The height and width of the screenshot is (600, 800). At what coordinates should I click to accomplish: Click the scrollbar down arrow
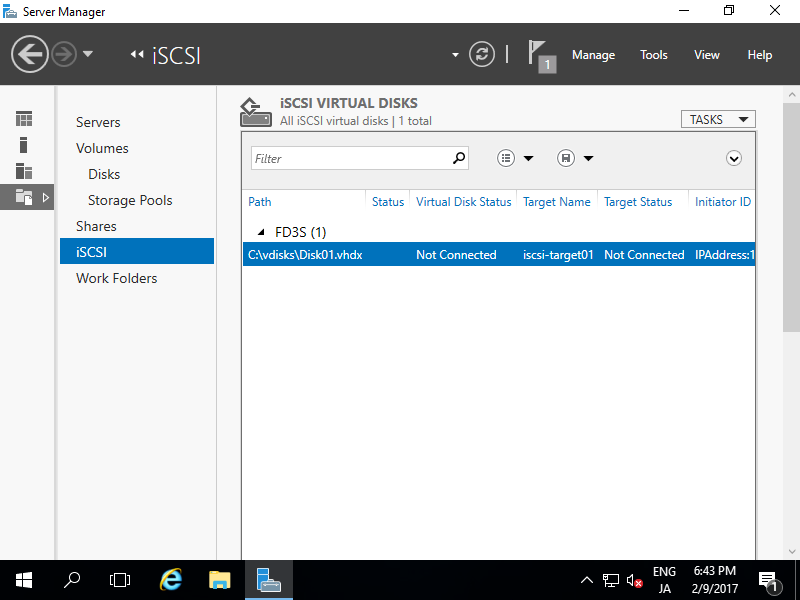click(791, 551)
